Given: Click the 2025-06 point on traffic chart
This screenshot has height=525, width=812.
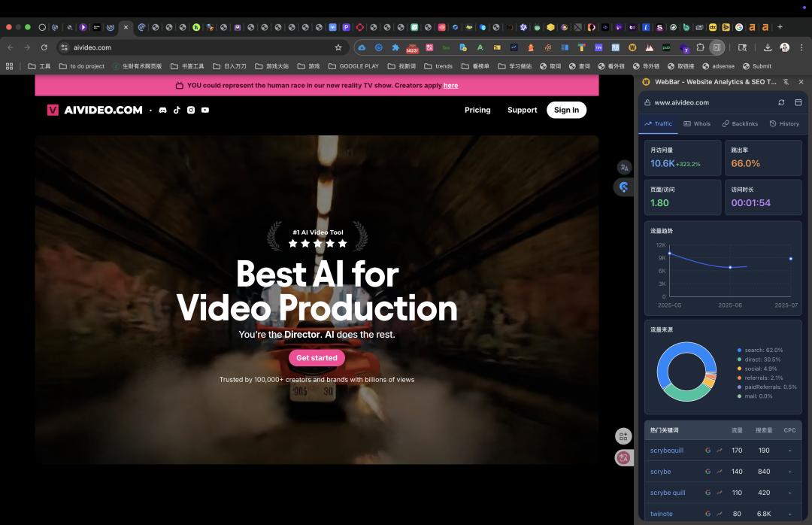Looking at the screenshot, I should 730,268.
